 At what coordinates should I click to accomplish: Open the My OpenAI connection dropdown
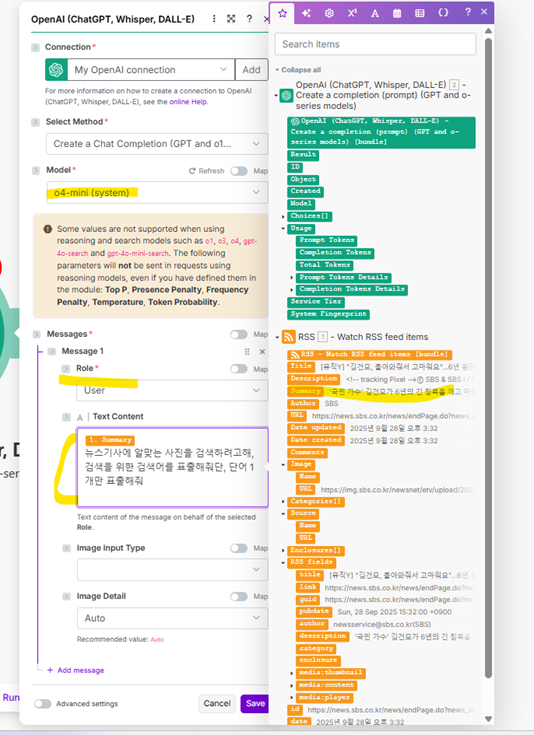(150, 70)
